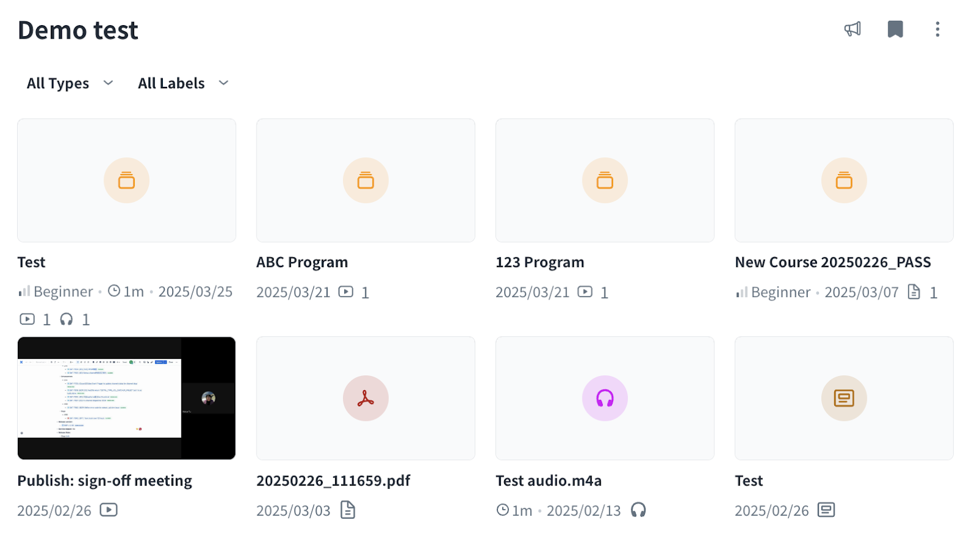This screenshot has width=980, height=553.
Task: Open the New Course 20250226_PASS title
Action: [832, 262]
